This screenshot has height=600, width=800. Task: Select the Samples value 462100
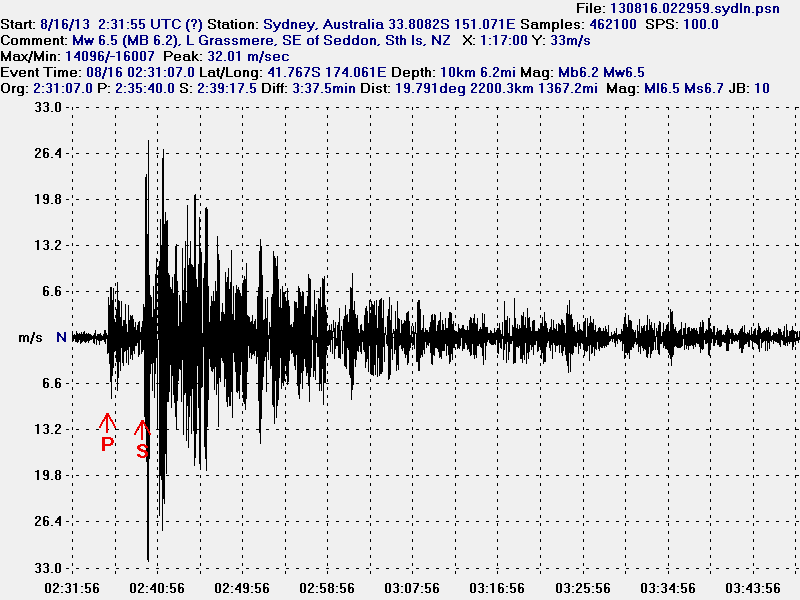(613, 24)
